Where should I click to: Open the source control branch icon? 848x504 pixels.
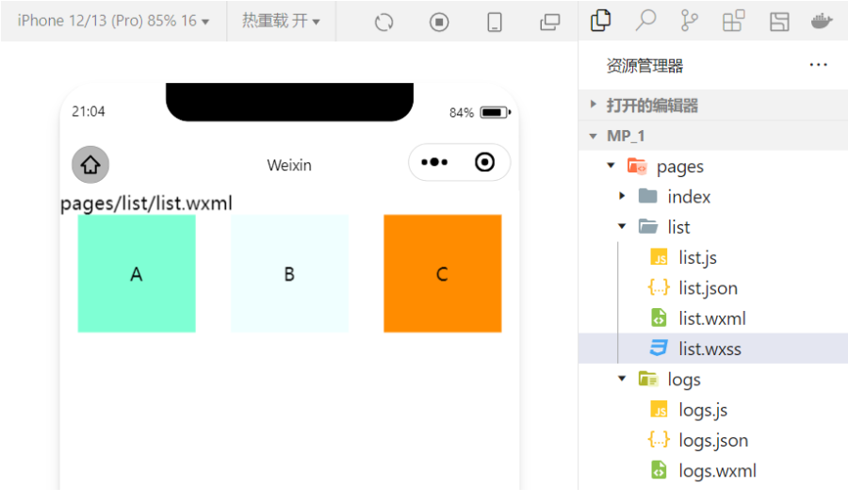(x=689, y=21)
